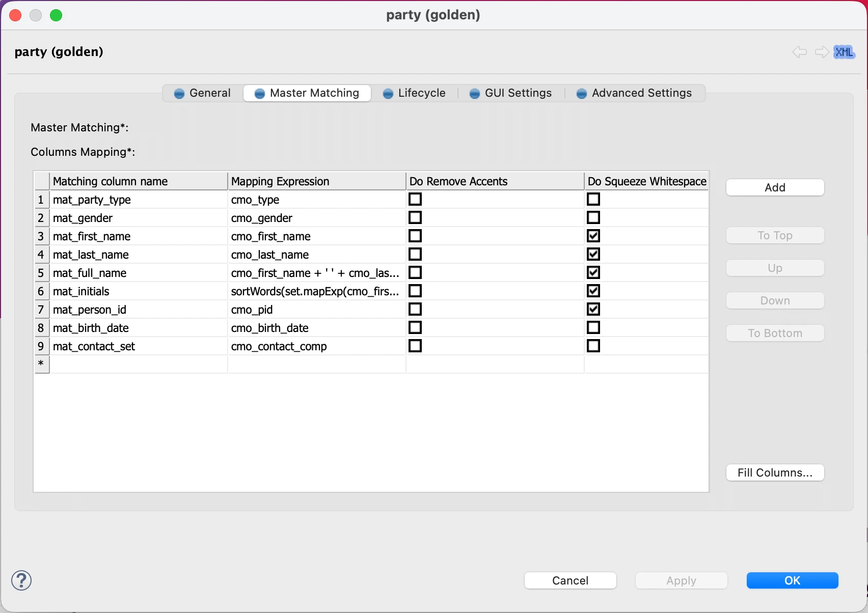The image size is (868, 613).
Task: Uncheck Squeeze Whitespace for mat_full_name
Action: (594, 272)
